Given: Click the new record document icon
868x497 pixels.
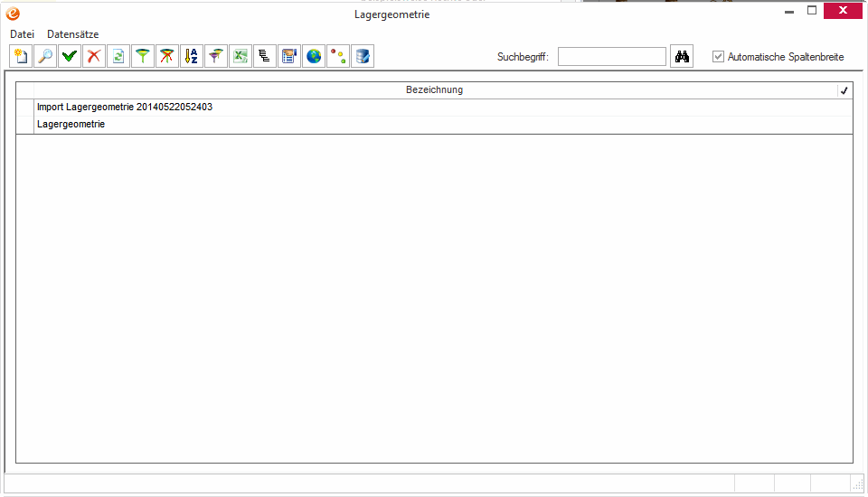Looking at the screenshot, I should click(x=21, y=56).
